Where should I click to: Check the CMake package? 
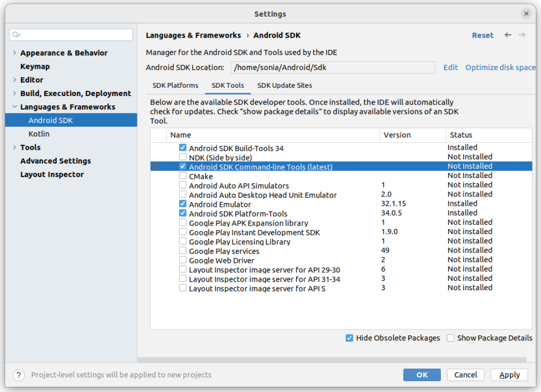183,176
